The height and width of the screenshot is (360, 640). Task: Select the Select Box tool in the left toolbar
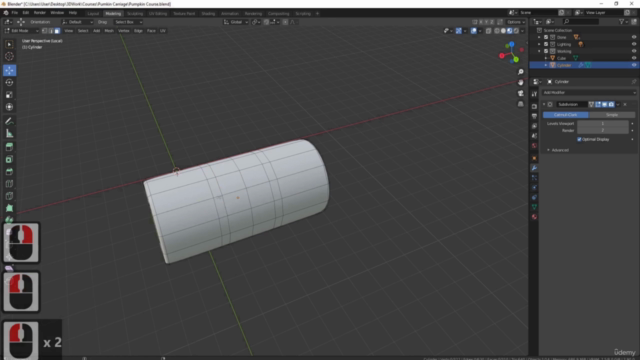click(x=9, y=44)
